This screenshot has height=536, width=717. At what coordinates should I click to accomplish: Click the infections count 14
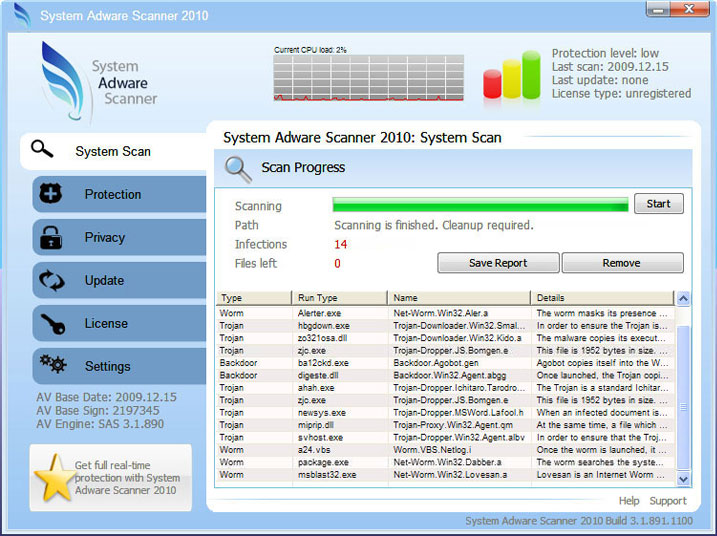(x=340, y=244)
